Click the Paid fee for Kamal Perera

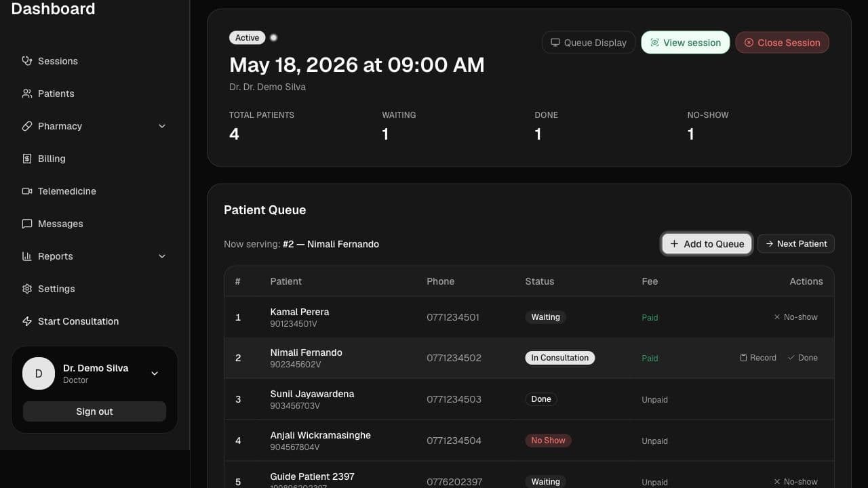(x=650, y=317)
